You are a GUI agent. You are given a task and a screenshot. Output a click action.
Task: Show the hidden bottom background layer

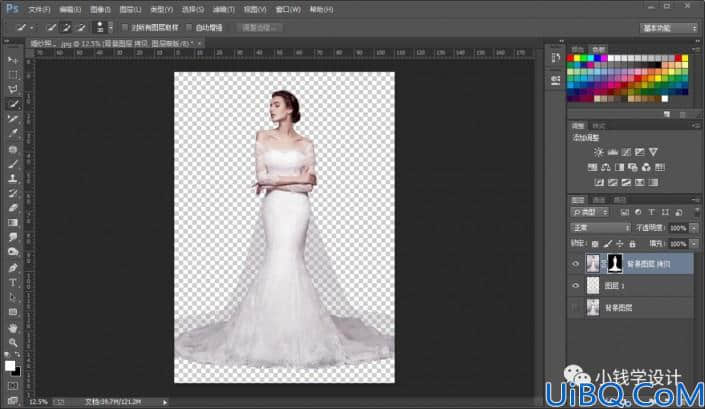(x=576, y=308)
